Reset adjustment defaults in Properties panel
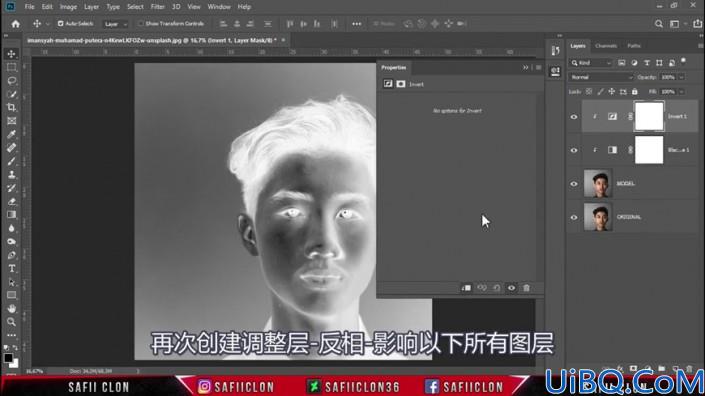The image size is (705, 396). pos(497,288)
